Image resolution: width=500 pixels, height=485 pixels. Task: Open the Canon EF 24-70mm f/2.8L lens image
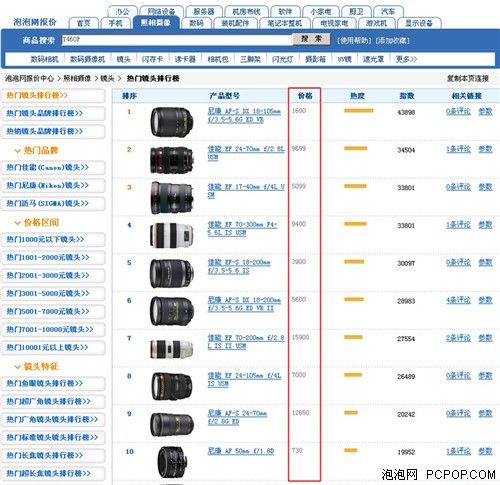[x=172, y=159]
